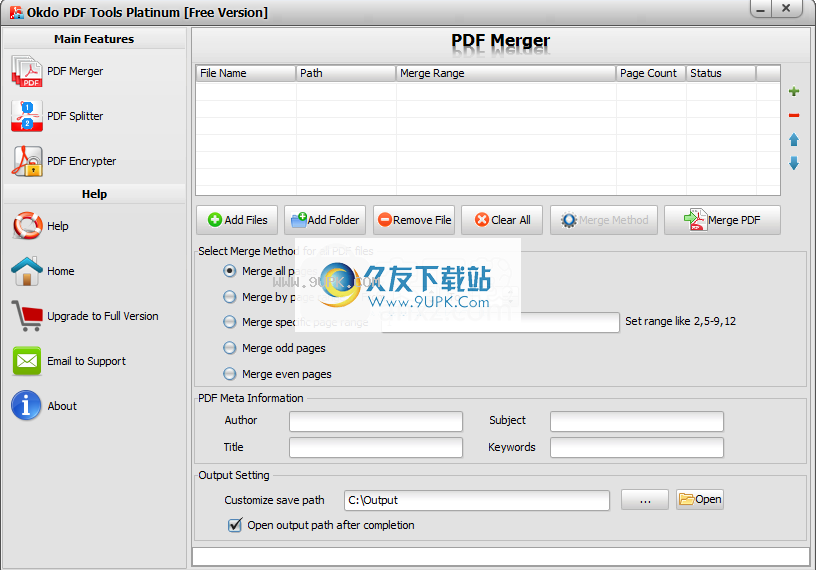Browse save path with ellipsis button
The image size is (817, 570).
click(645, 500)
